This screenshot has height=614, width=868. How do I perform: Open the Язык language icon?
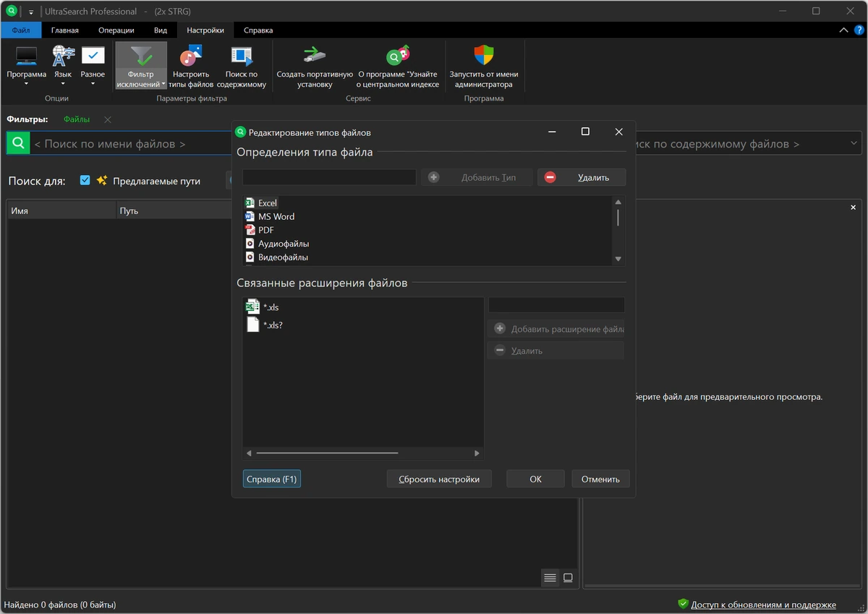[63, 56]
